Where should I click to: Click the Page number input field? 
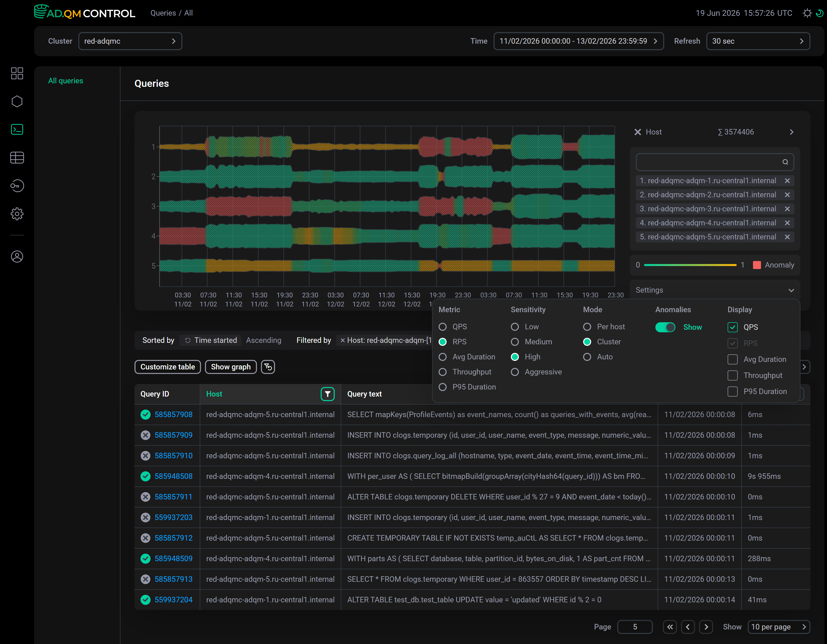(x=635, y=627)
